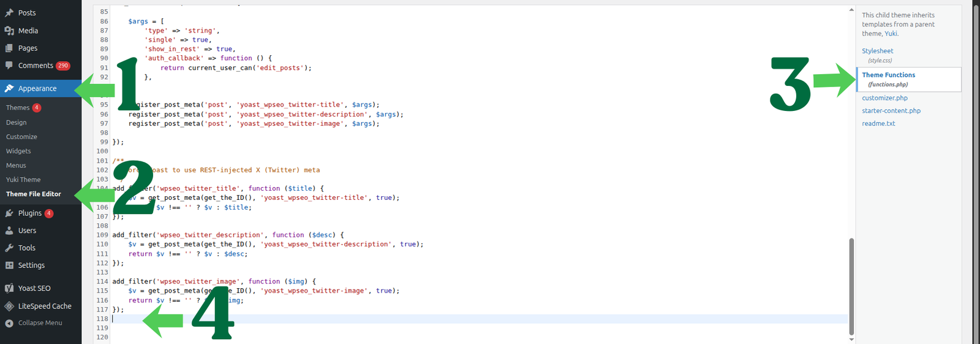Click the Media icon in sidebar
Image resolution: width=980 pixels, height=344 pixels.
tap(9, 31)
